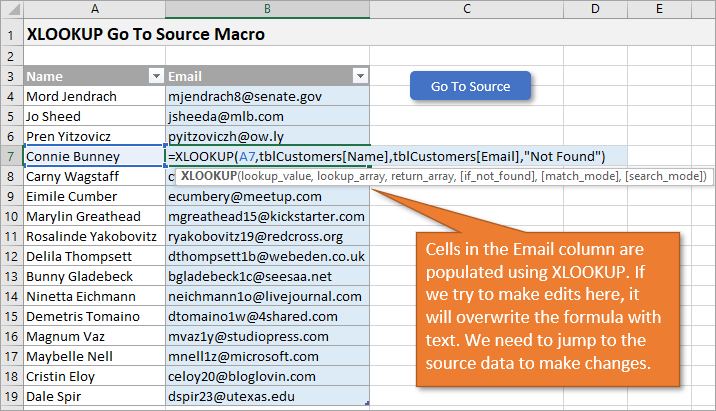716x411 pixels.
Task: Click the Go To Source button
Action: coord(470,86)
